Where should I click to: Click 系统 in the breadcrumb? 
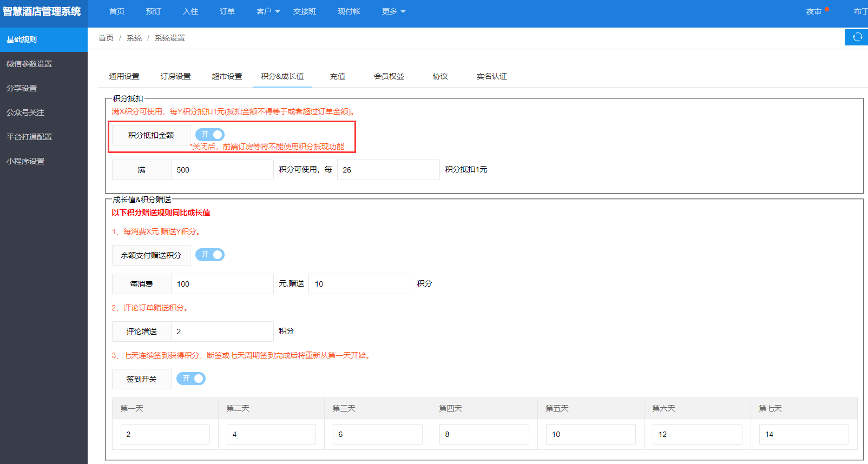coord(134,38)
